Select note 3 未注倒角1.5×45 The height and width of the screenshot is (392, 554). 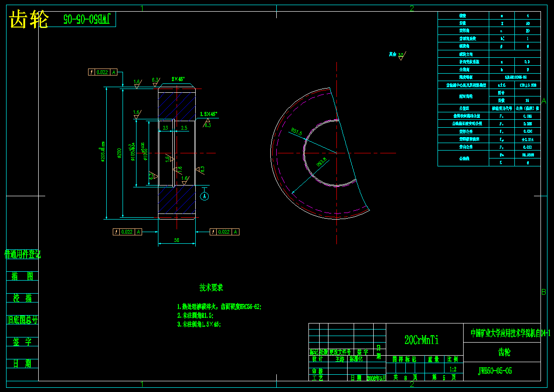[x=199, y=324]
